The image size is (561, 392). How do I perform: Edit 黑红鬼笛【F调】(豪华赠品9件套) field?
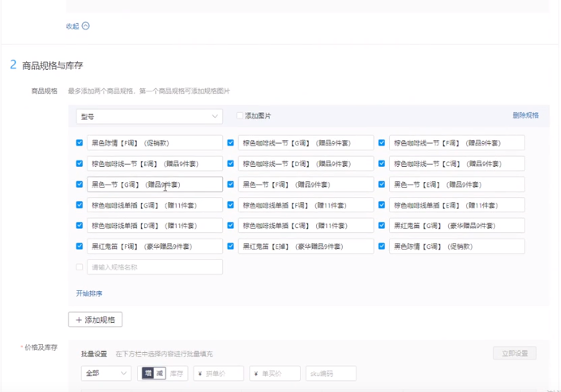click(154, 246)
